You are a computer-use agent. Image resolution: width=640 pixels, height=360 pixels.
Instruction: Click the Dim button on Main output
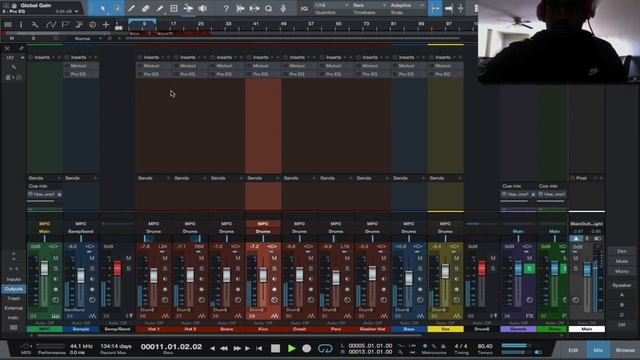(622, 251)
